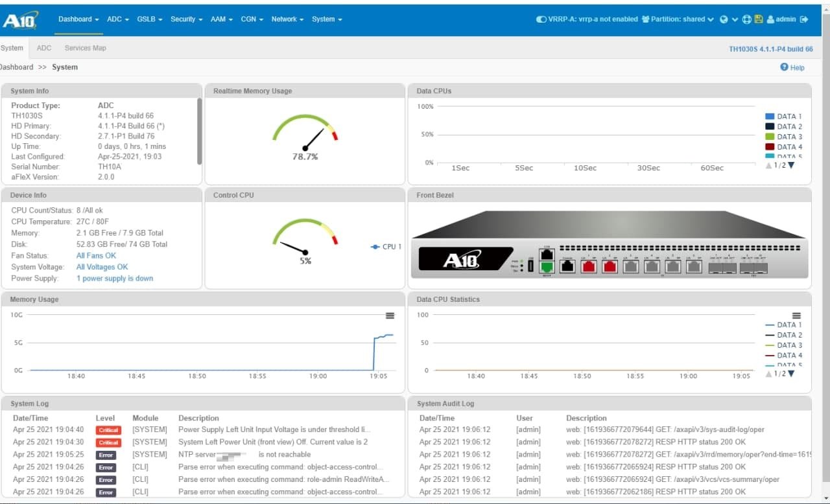Toggle DATA 3 series in Data CPU Statistics legend

point(783,345)
